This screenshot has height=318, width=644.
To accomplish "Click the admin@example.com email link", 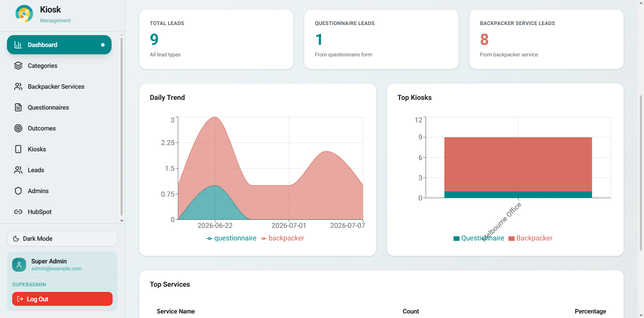I will coord(57,269).
